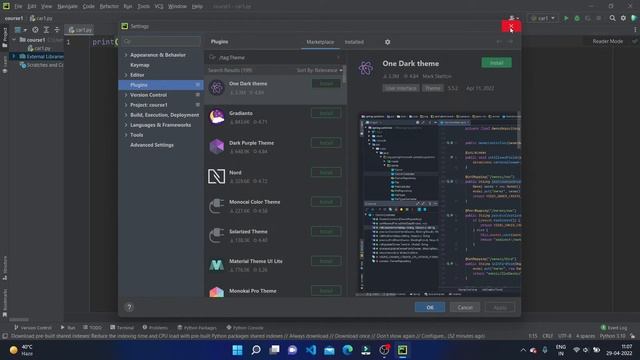Viewport: 640px width, 360px height.
Task: Click the One Dark theme screenshot preview
Action: [x=439, y=204]
